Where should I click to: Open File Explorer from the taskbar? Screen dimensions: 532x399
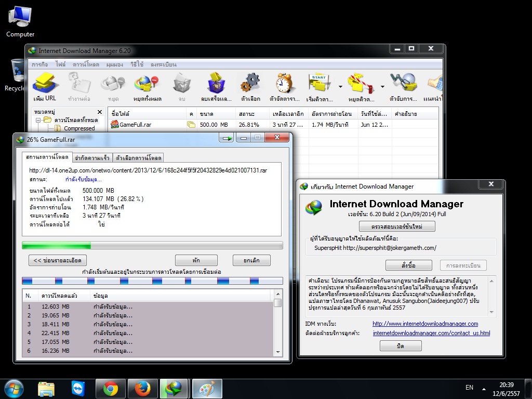[x=46, y=389]
